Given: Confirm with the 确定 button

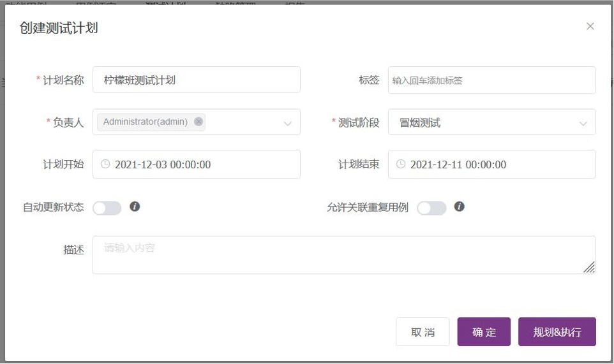Looking at the screenshot, I should point(484,332).
